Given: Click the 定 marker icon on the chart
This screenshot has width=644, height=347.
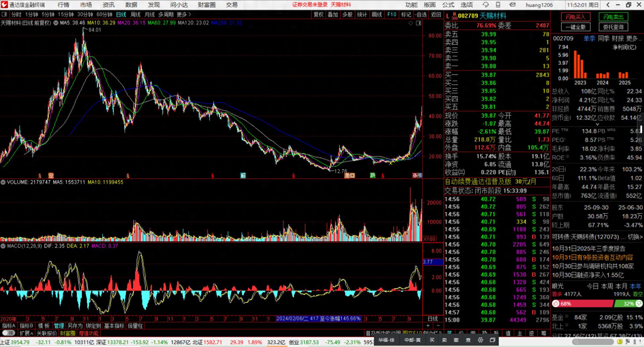Looking at the screenshot, I should point(51,175).
